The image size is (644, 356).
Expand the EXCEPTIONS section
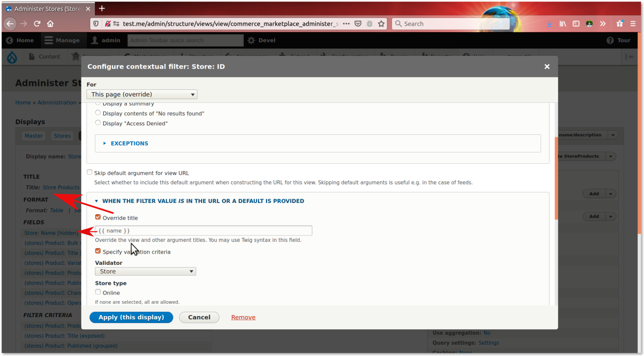click(x=129, y=143)
